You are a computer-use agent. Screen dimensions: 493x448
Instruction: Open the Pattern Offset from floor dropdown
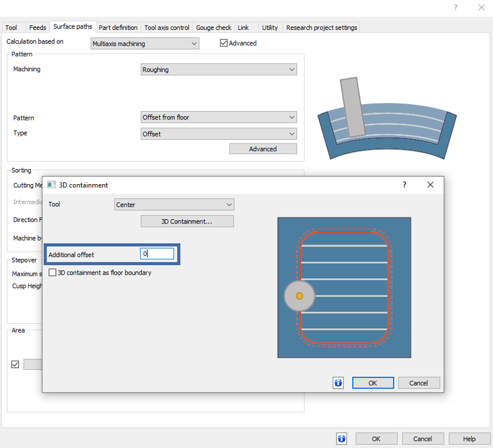pyautogui.click(x=218, y=117)
